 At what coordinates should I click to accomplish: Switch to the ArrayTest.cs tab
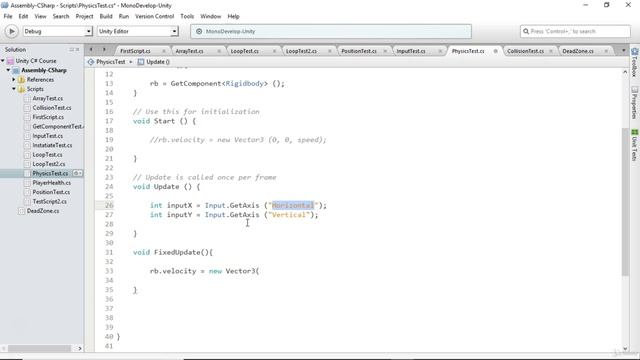tap(189, 51)
